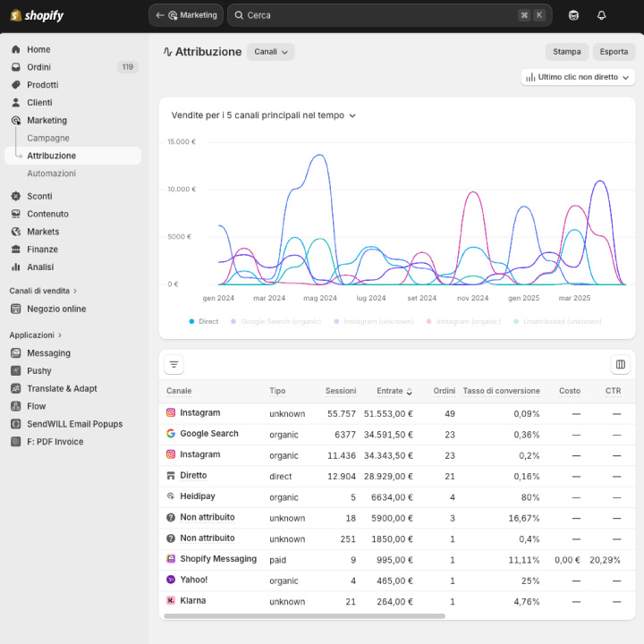Click the table filter icon

pyautogui.click(x=174, y=364)
